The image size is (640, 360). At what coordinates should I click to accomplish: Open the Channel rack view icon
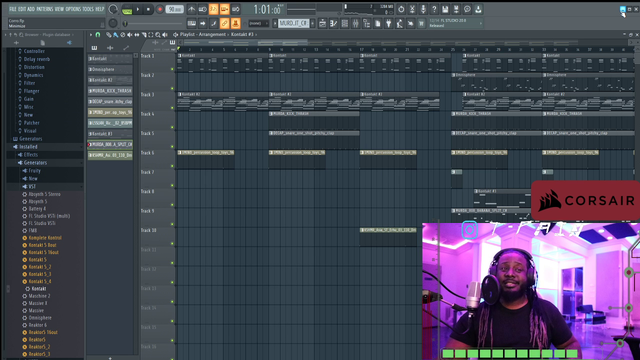point(344,24)
